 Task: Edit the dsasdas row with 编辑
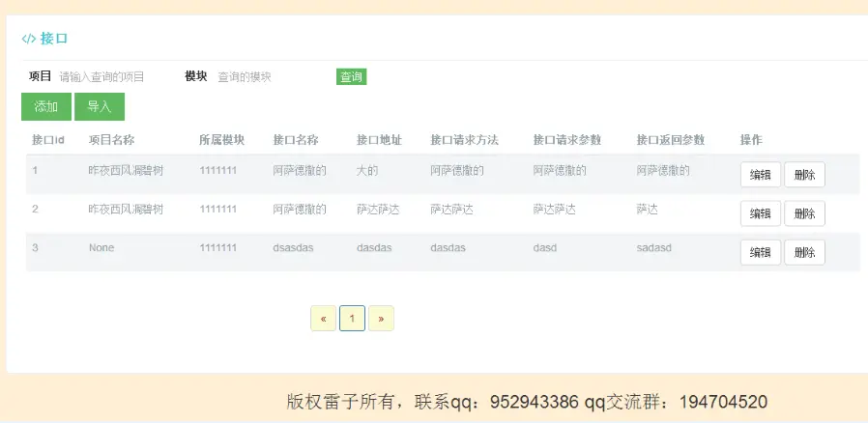[x=761, y=252]
